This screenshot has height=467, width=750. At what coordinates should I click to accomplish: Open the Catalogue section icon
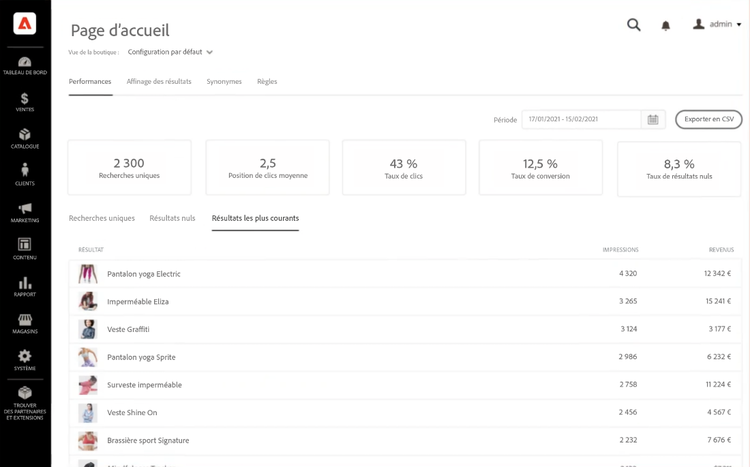pyautogui.click(x=25, y=135)
